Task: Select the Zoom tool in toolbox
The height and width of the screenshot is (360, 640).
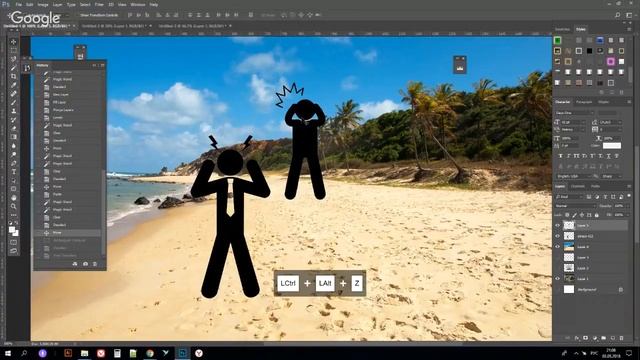Action: (x=13, y=207)
